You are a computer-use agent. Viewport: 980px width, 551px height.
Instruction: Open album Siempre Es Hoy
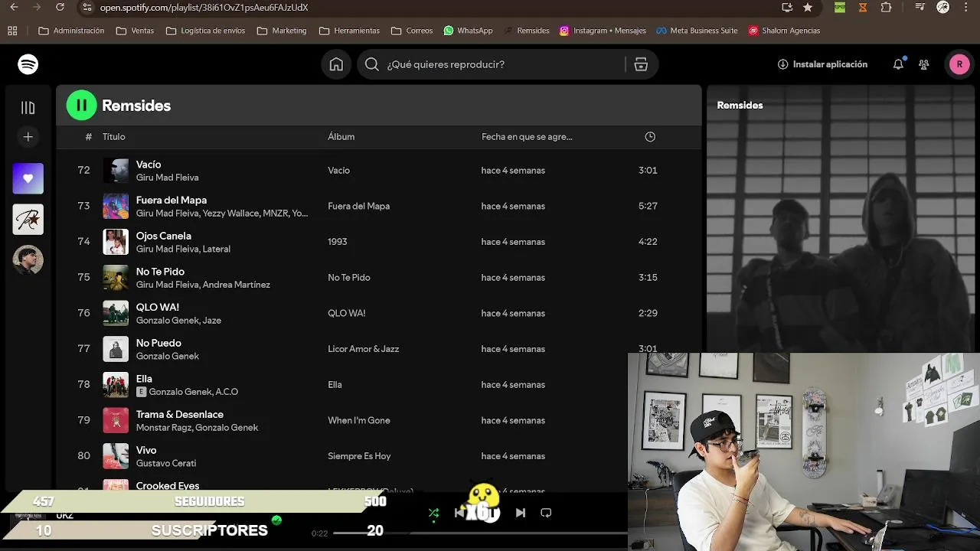[359, 456]
